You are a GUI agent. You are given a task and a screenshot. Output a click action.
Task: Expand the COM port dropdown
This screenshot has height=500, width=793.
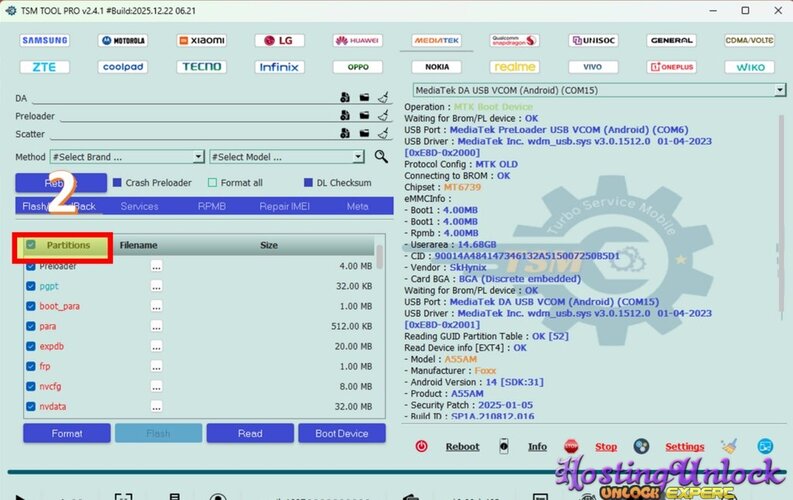(780, 90)
